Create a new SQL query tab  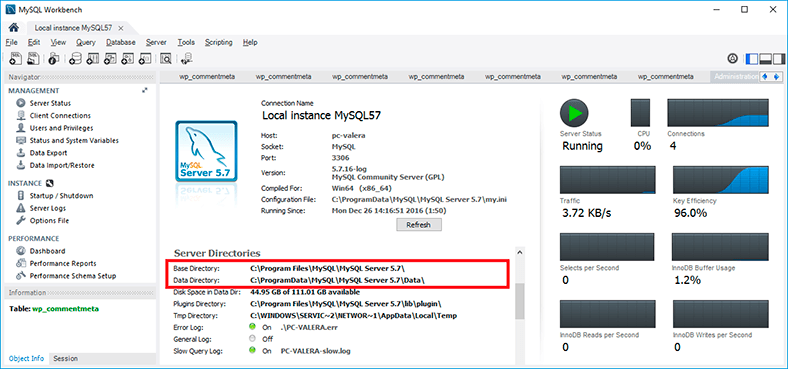[16, 59]
